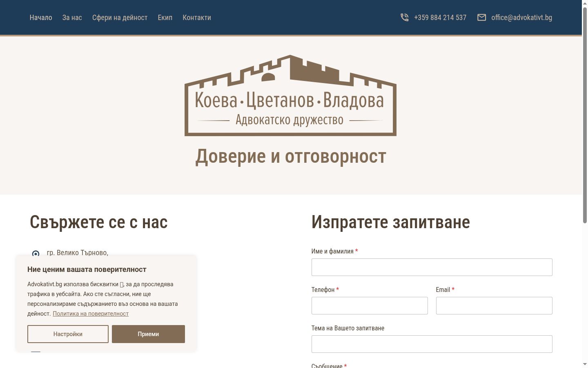This screenshot has height=368, width=588.
Task: Click the phone handset icon in header
Action: [404, 18]
